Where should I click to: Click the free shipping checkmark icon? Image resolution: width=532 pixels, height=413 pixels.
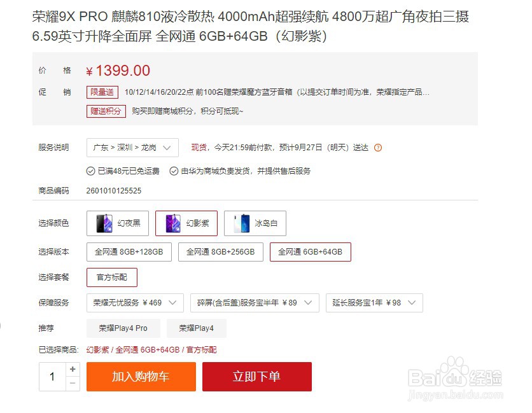point(90,171)
